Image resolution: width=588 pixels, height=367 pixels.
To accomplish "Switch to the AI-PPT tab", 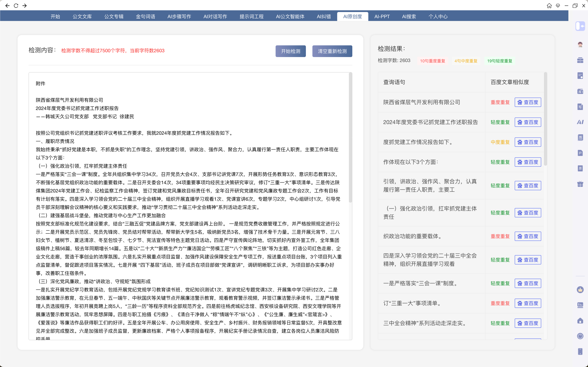I will 382,16.
